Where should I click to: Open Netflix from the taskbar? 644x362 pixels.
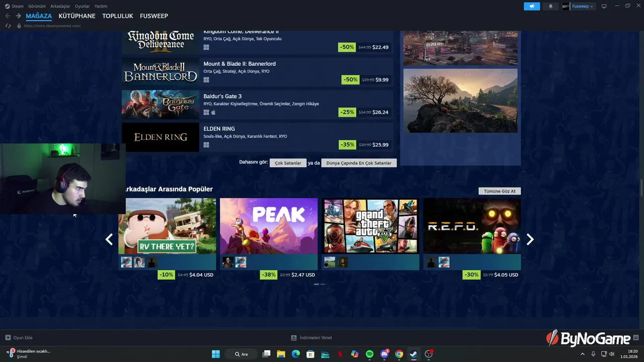click(340, 354)
